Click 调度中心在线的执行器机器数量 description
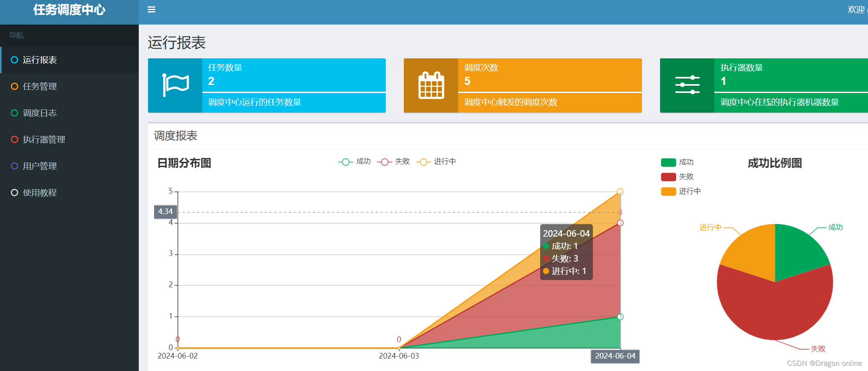This screenshot has width=868, height=371. [780, 102]
